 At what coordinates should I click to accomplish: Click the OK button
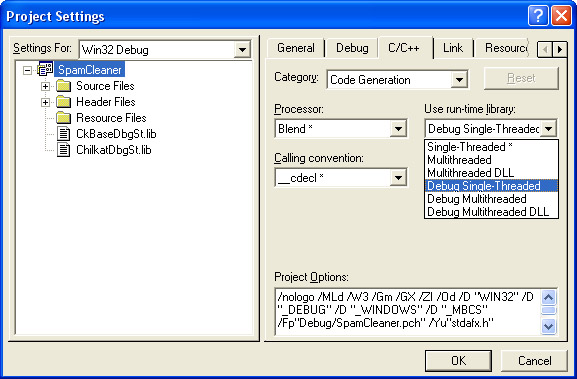(x=458, y=361)
